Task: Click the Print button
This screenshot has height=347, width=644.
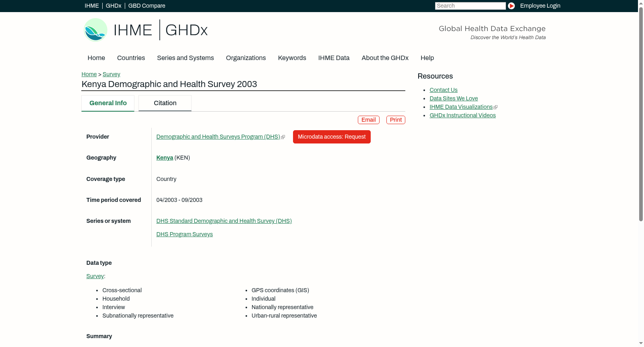Action: (x=396, y=120)
